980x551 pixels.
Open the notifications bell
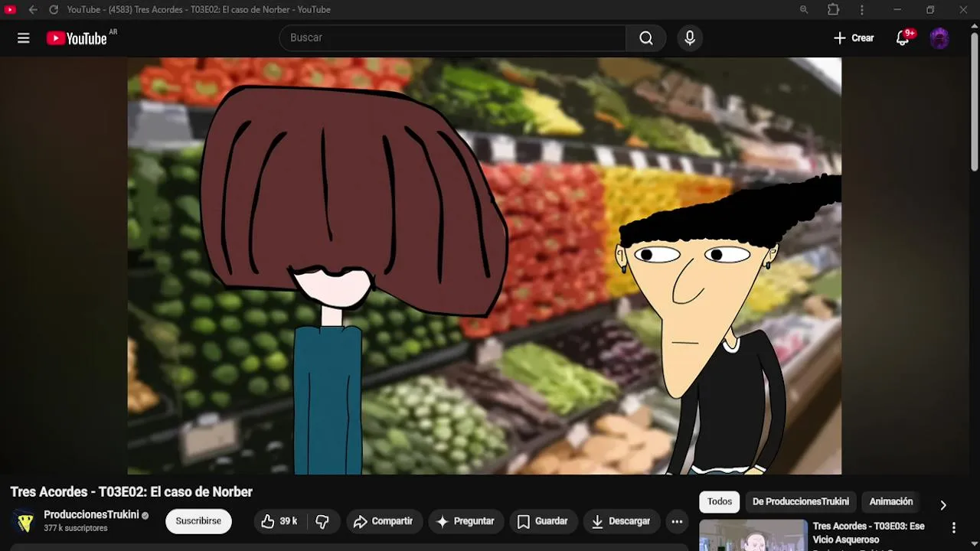pyautogui.click(x=903, y=38)
